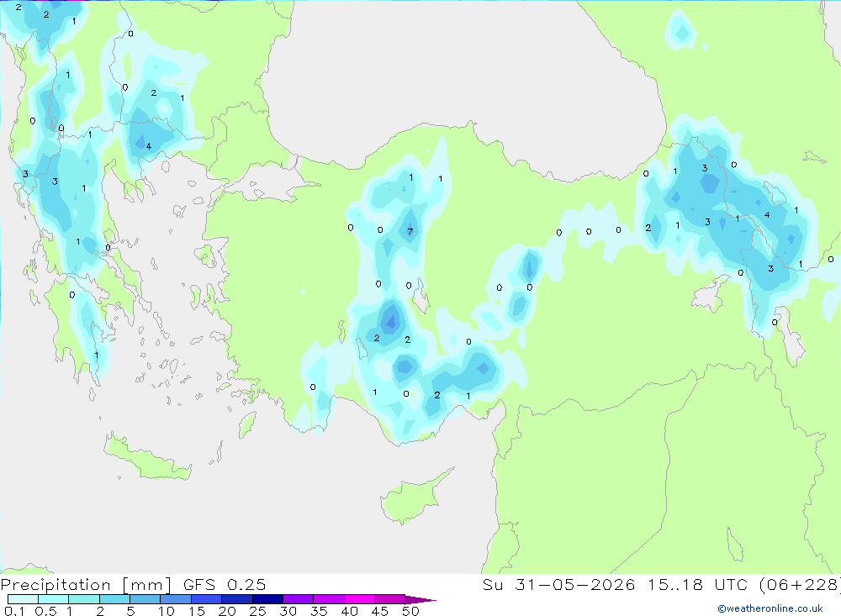841x616 pixels.
Task: Click the 1–2 mm legend color swatch
Action: [x=83, y=599]
